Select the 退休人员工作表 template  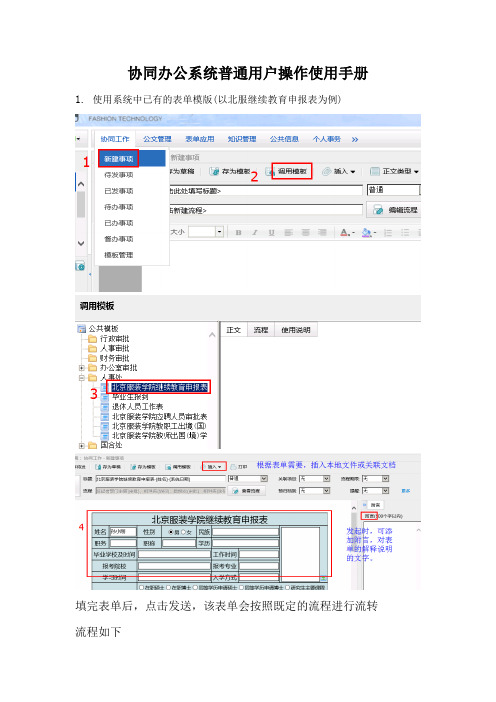click(137, 407)
